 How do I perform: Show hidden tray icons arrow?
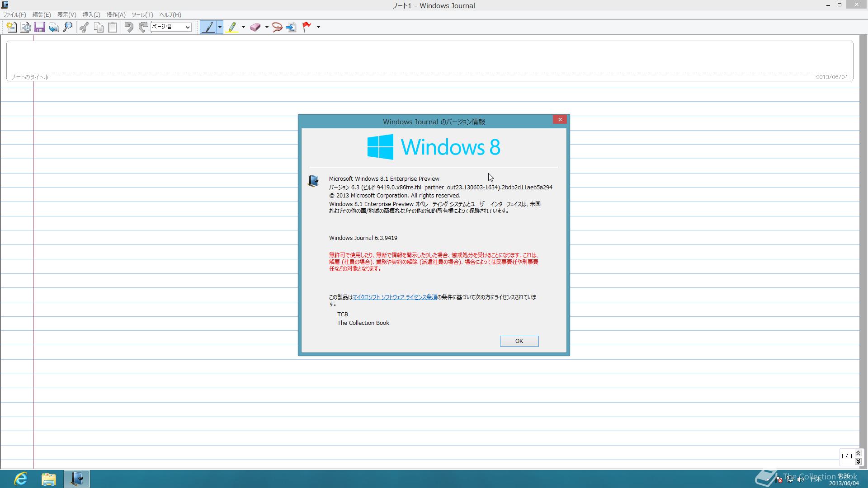pyautogui.click(x=768, y=479)
